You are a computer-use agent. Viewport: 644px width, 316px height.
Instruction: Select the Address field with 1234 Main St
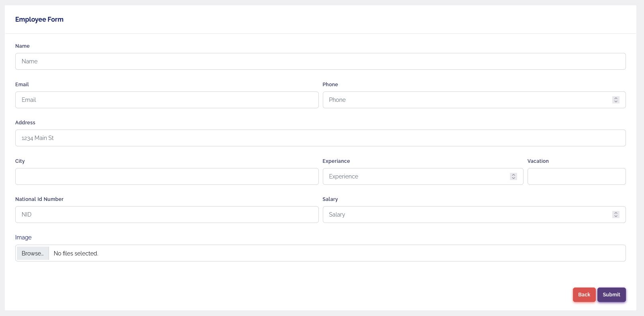click(x=320, y=138)
